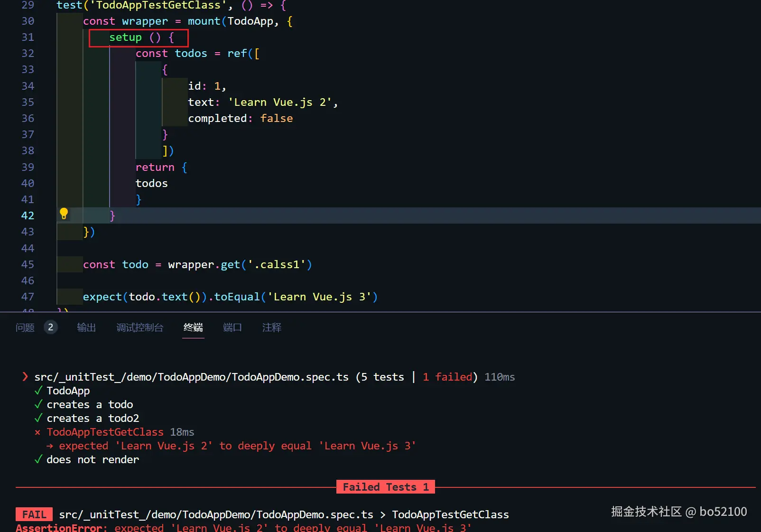Open the 问题 problems tab
Image resolution: width=761 pixels, height=532 pixels.
(25, 327)
